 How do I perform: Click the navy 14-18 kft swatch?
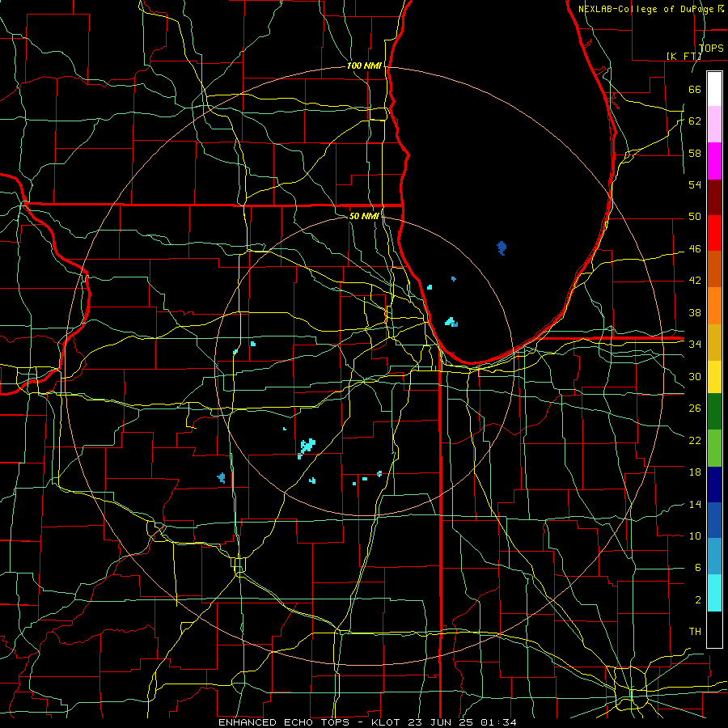point(714,485)
